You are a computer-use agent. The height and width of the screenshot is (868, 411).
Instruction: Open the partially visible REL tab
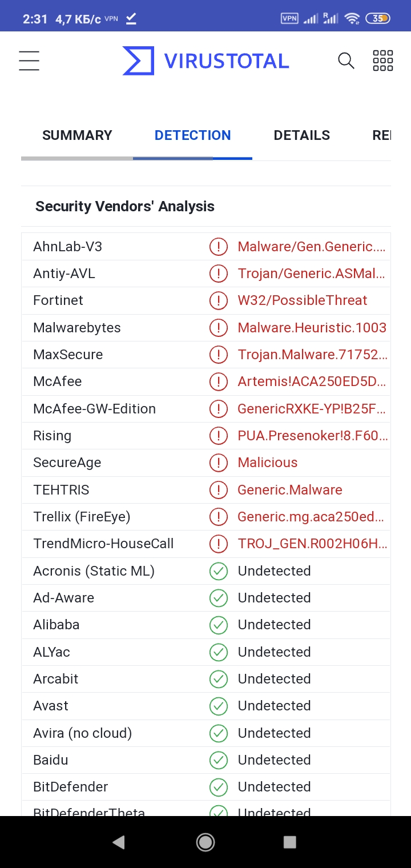(x=381, y=135)
